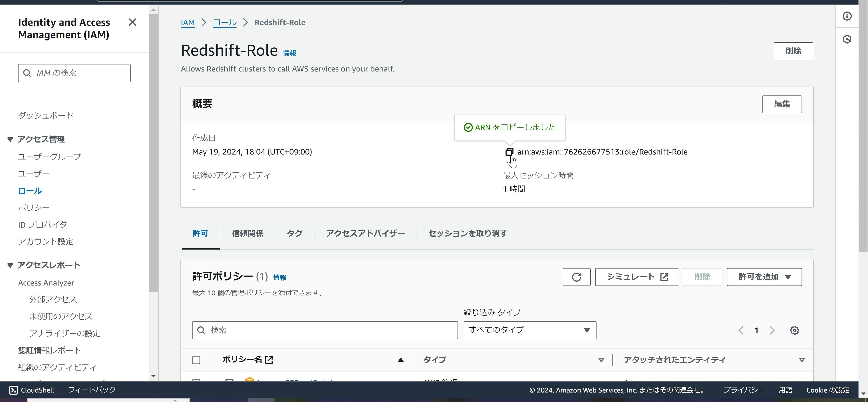Sort by policy name ascending arrow
The width and height of the screenshot is (868, 402).
[x=400, y=360]
